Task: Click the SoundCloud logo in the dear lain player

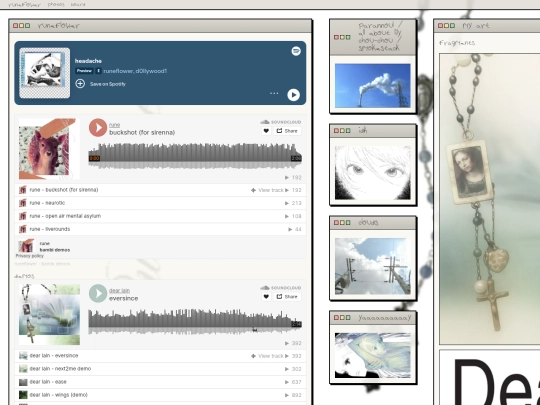Action: click(281, 288)
